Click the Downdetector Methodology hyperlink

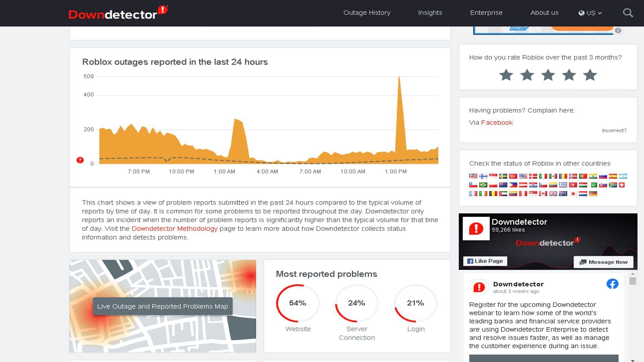[x=175, y=228]
